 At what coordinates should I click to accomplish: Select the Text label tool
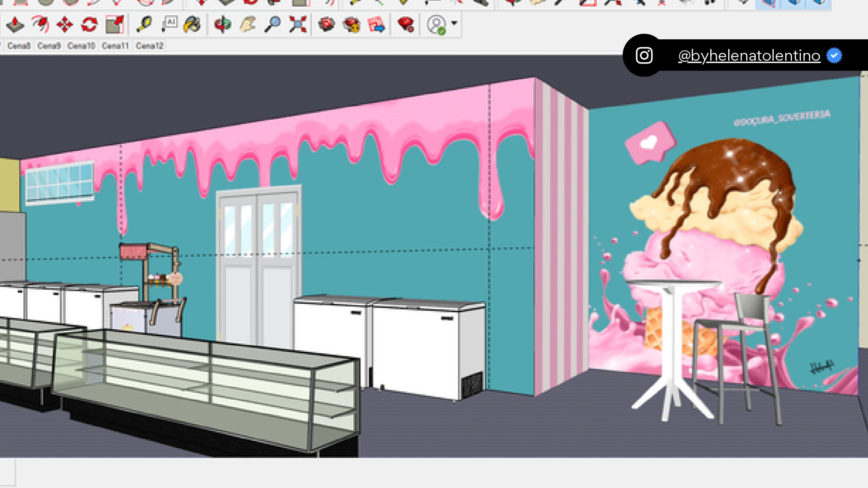pyautogui.click(x=169, y=24)
